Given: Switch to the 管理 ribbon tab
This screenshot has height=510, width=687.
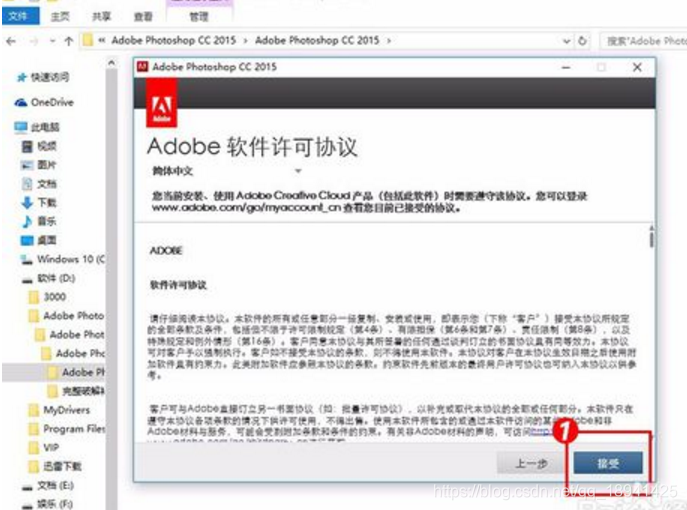Looking at the screenshot, I should point(199,17).
